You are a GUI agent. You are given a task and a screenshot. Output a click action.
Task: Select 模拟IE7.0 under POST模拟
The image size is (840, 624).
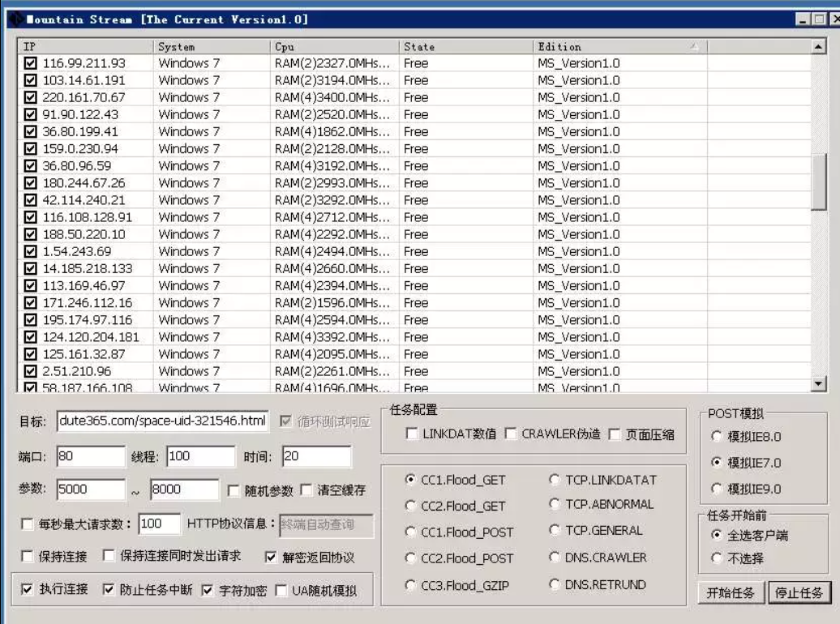coord(716,462)
